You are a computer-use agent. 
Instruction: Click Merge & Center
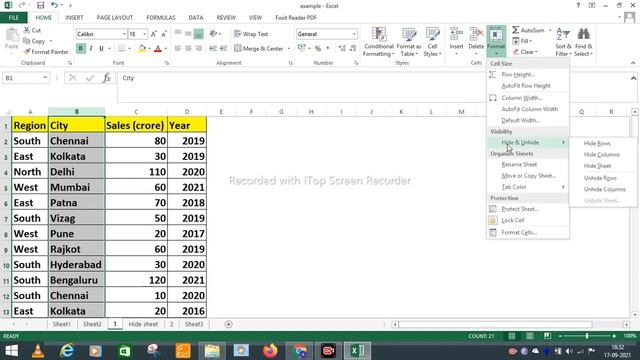(x=259, y=49)
